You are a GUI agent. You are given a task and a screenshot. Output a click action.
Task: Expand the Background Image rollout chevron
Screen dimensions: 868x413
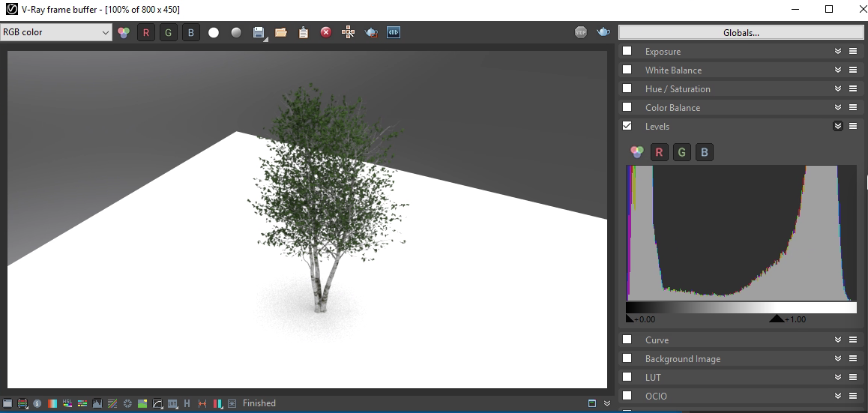[838, 359]
